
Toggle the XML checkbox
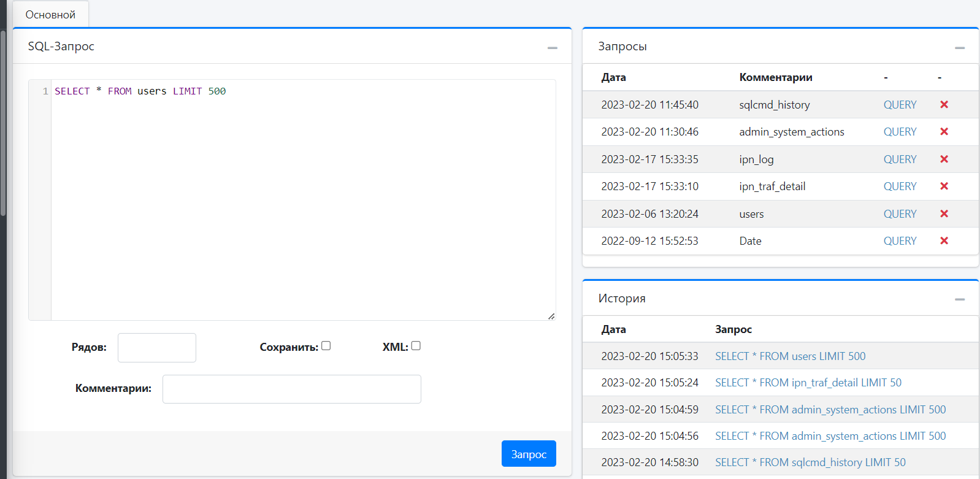pos(416,346)
